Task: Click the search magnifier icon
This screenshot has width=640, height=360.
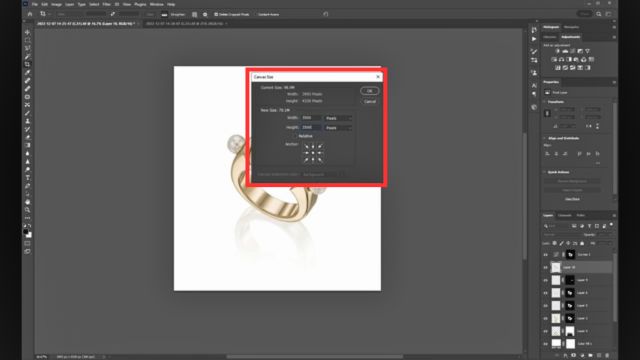Action: click(x=599, y=14)
